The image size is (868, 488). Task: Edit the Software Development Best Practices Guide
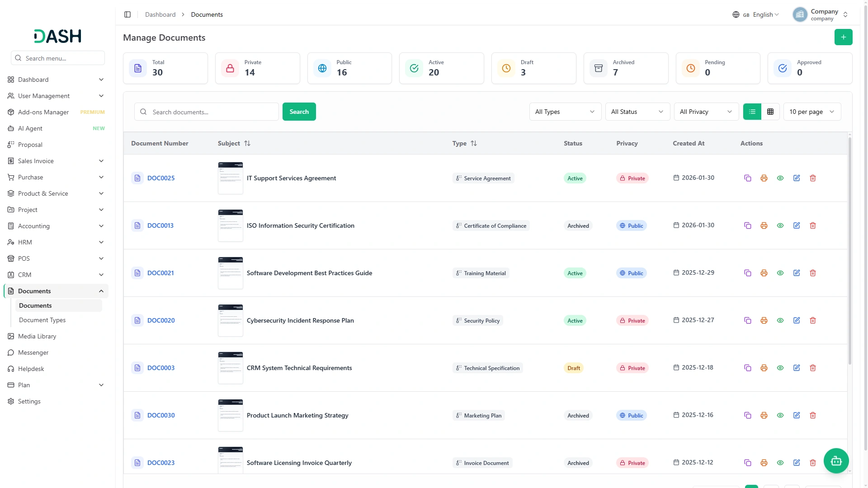click(x=796, y=273)
